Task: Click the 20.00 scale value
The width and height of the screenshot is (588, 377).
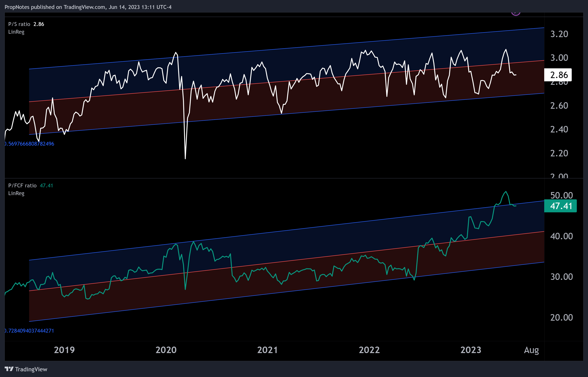Action: click(562, 318)
